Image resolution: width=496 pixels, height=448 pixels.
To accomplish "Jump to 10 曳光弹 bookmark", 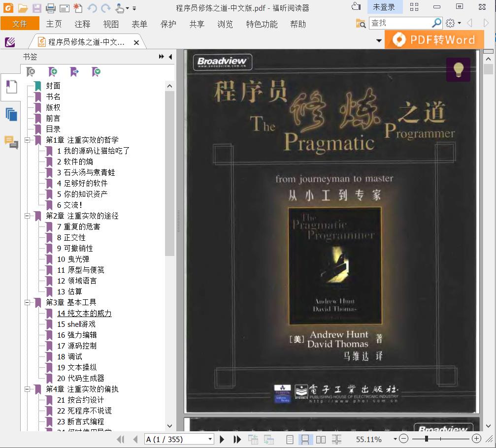I will (x=73, y=259).
